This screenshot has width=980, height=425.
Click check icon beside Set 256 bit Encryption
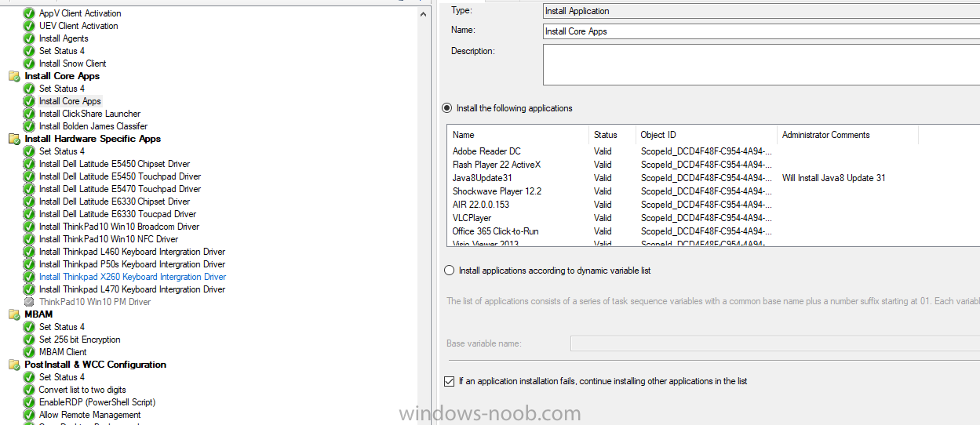[30, 340]
